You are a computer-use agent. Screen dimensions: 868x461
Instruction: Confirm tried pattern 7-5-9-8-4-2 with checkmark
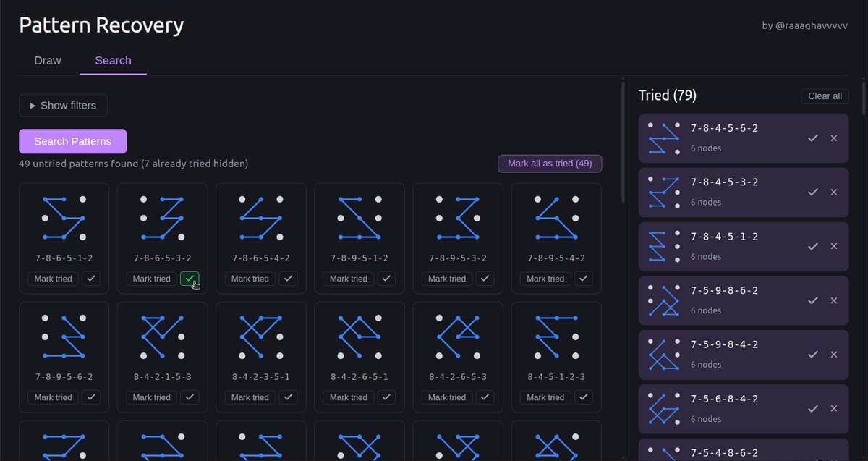[813, 355]
